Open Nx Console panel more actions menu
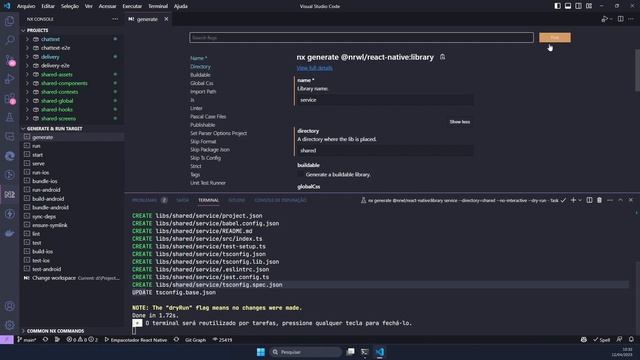 (x=115, y=19)
